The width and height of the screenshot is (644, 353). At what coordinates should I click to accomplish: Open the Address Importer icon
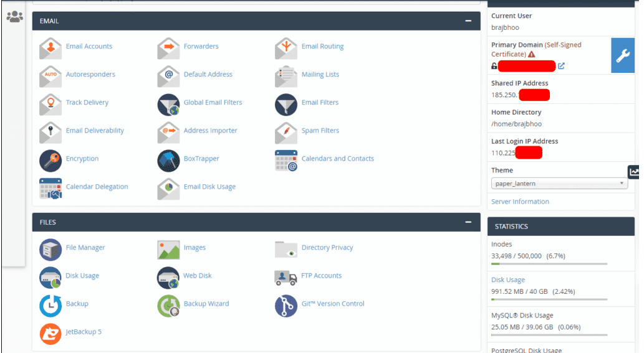[168, 132]
